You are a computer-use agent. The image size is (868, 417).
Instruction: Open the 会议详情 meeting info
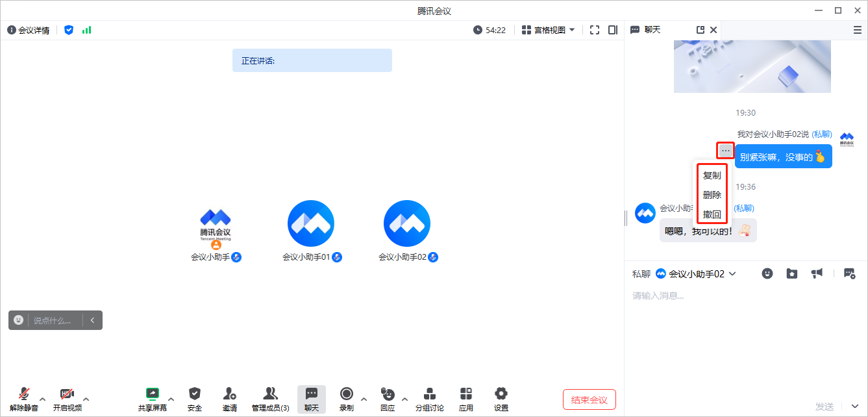[x=29, y=30]
